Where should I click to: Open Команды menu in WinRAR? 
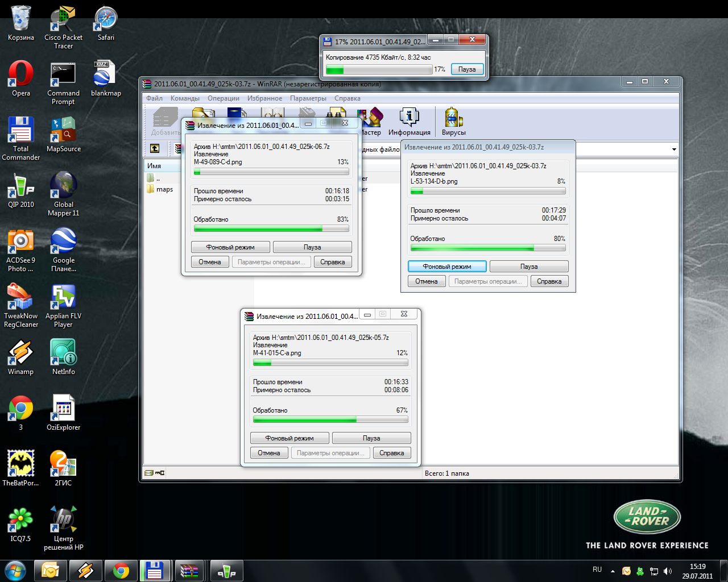[185, 98]
